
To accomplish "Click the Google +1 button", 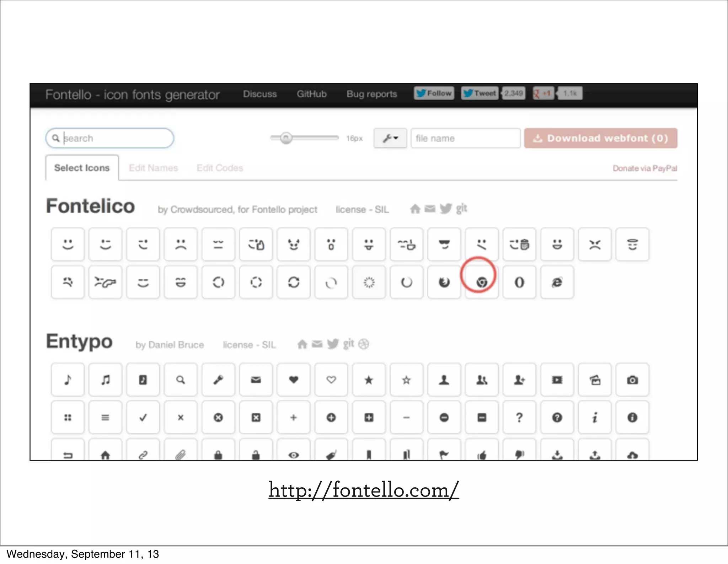I will pos(543,93).
